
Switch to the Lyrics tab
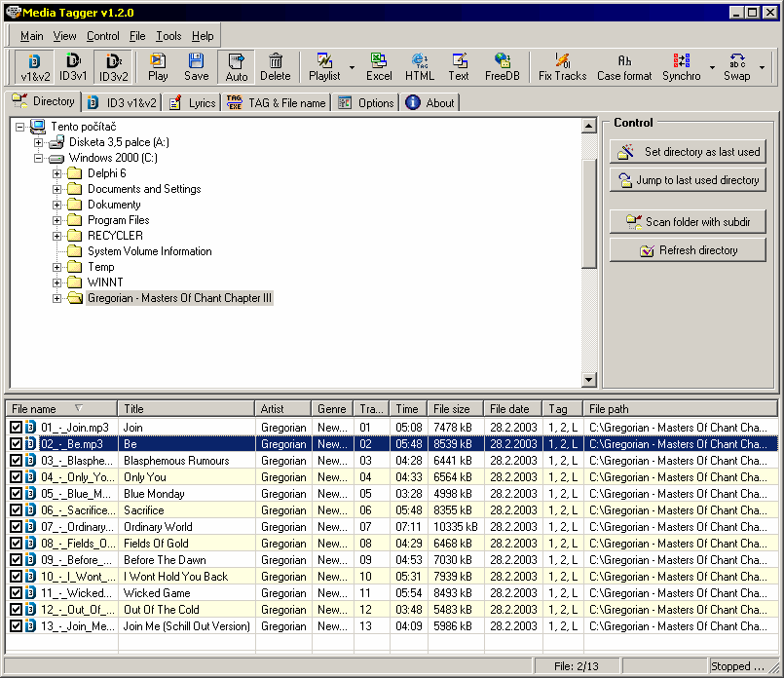(x=193, y=103)
